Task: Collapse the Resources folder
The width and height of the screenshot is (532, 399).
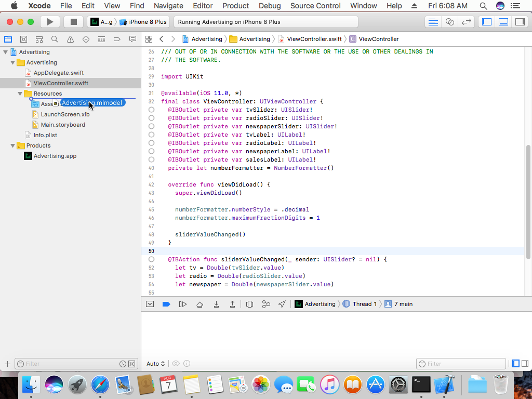Action: click(20, 94)
